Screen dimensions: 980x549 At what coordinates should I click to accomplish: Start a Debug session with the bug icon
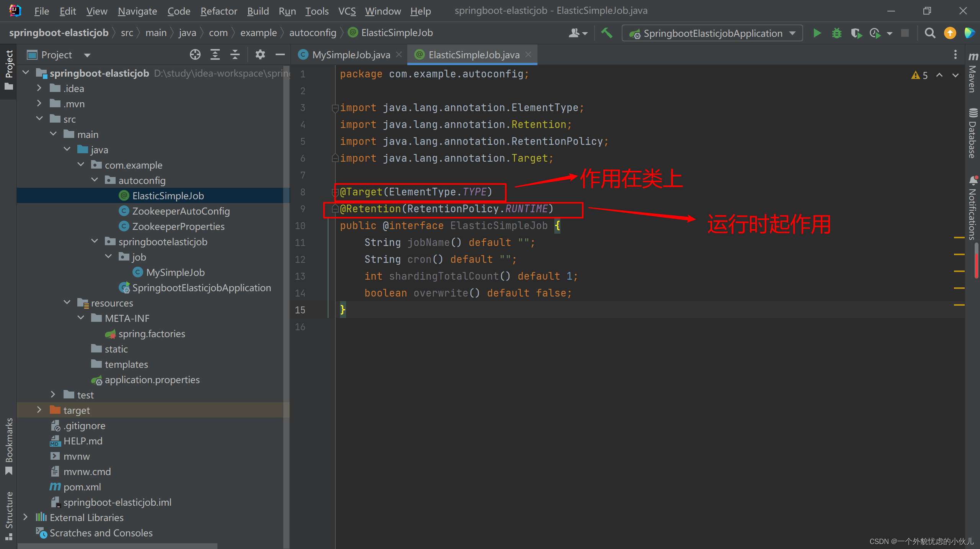(x=837, y=33)
